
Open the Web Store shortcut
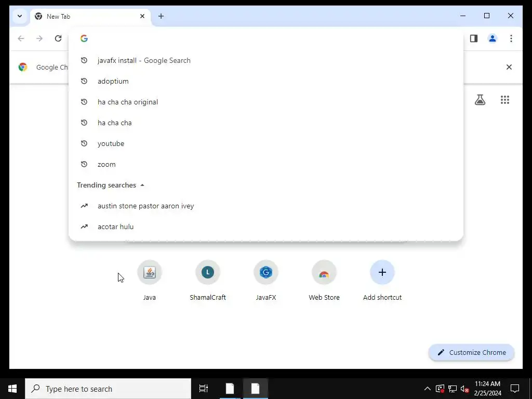point(324,281)
